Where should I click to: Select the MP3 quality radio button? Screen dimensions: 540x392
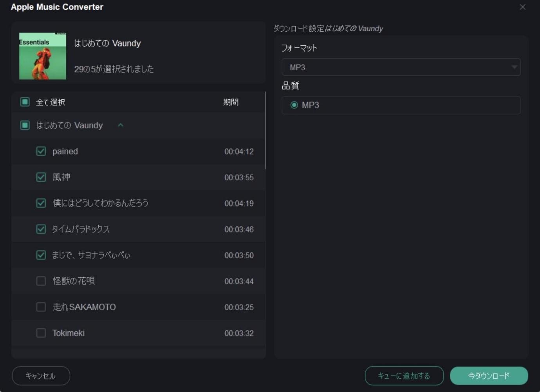(x=294, y=105)
